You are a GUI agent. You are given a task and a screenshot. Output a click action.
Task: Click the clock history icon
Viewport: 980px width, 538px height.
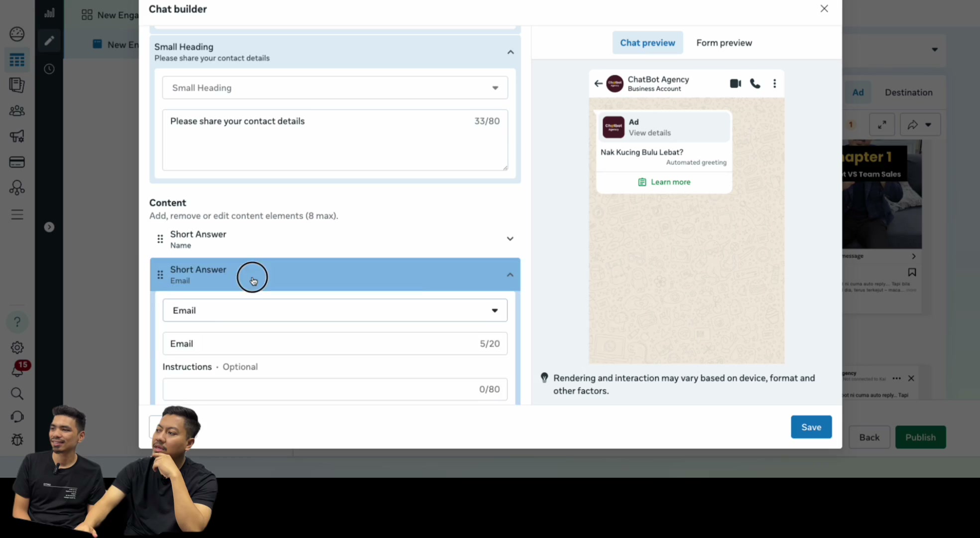pyautogui.click(x=49, y=69)
